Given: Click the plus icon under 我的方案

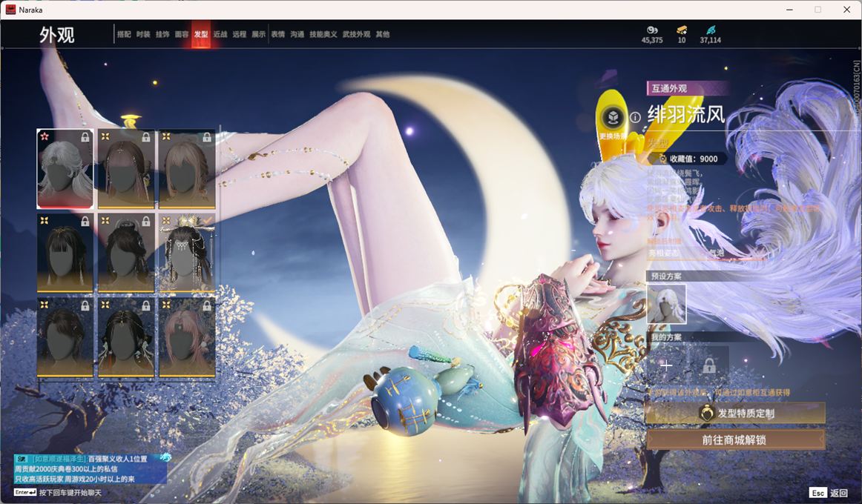Looking at the screenshot, I should click(665, 365).
